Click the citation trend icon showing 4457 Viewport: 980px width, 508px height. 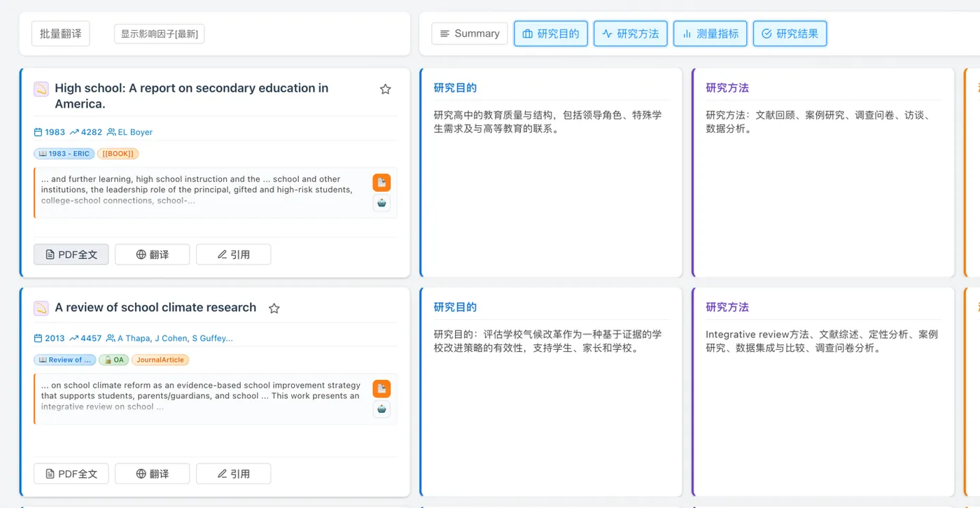[75, 338]
